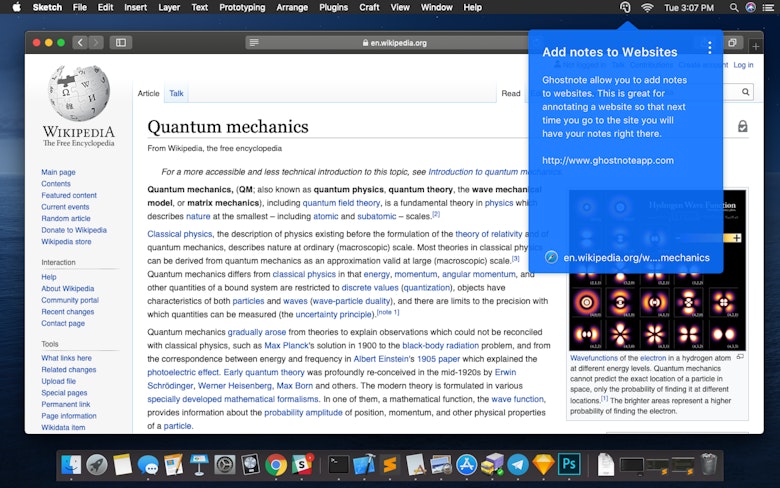This screenshot has width=780, height=488.
Task: Open Telegram from the Dock
Action: pos(518,464)
